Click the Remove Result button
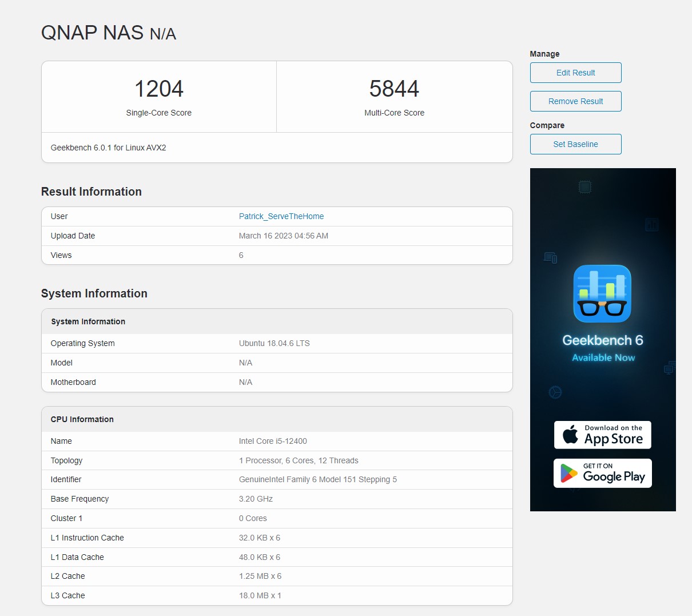The image size is (692, 616). [x=575, y=101]
